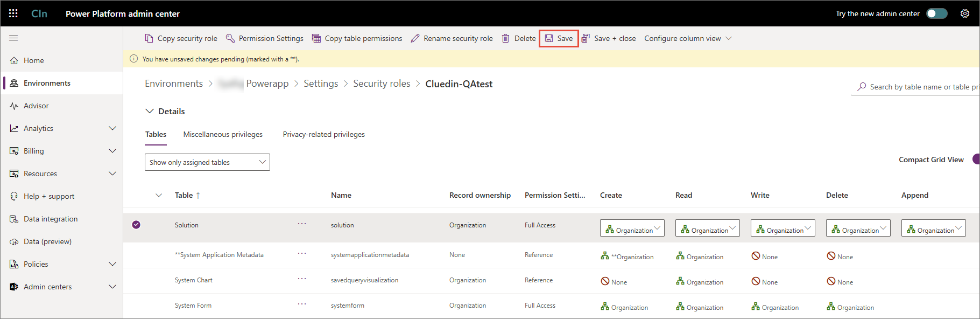Expand the Resources section chevron
Screen dimensions: 980x319
tap(112, 174)
